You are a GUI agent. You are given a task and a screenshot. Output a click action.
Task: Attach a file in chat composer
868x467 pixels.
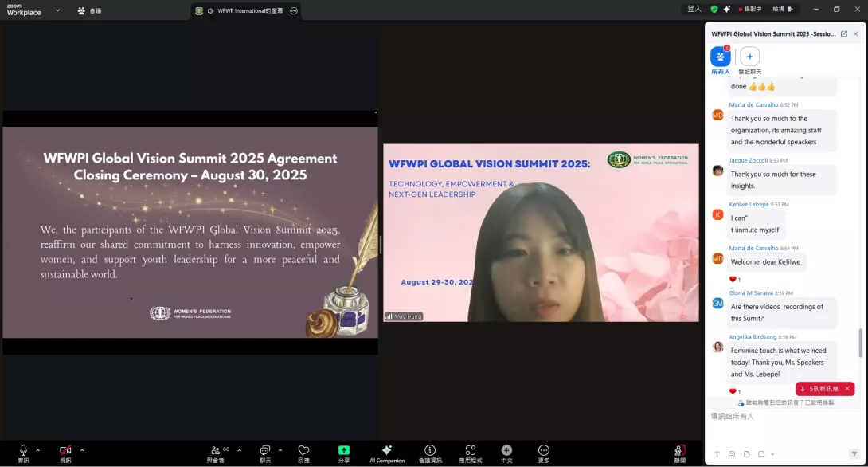coord(747,454)
